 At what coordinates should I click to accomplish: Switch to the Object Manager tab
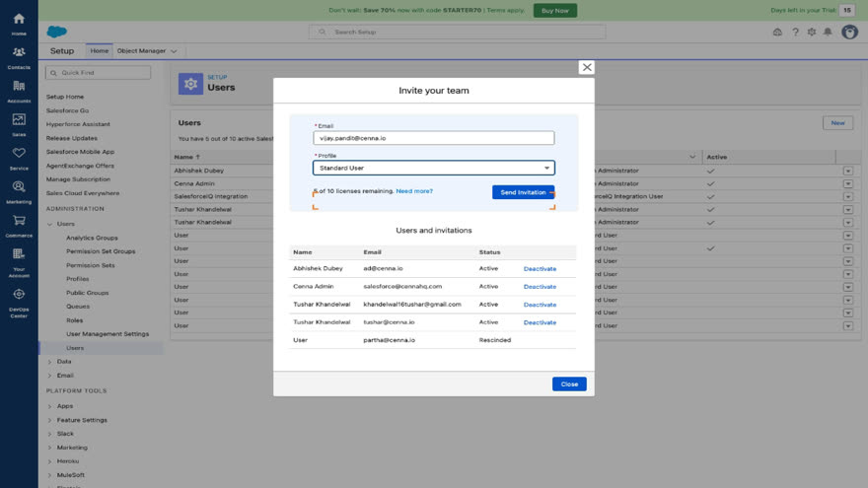pos(141,51)
